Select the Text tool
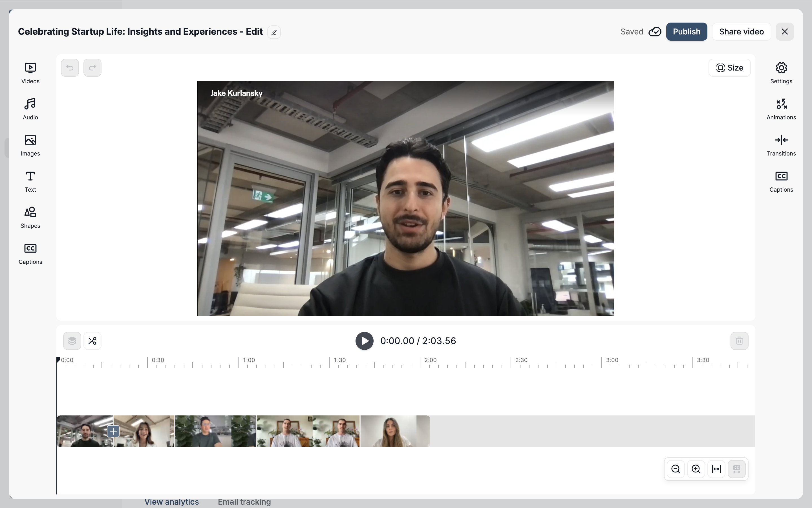812x508 pixels. [30, 181]
